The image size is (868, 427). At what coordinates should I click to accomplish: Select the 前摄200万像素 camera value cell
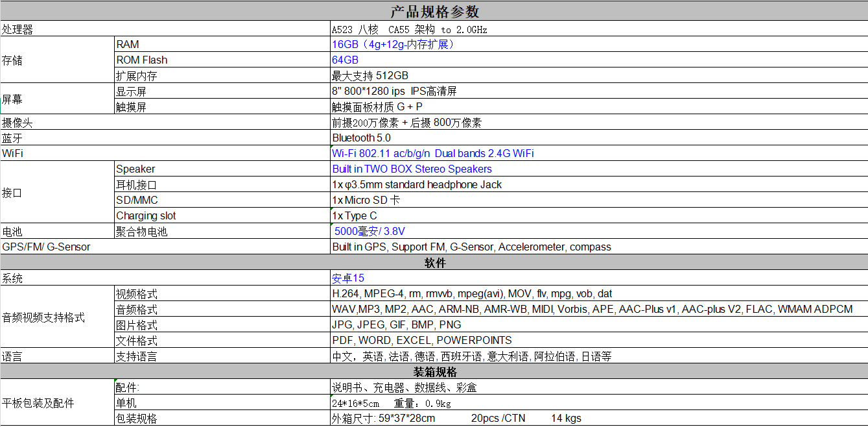tap(599, 123)
